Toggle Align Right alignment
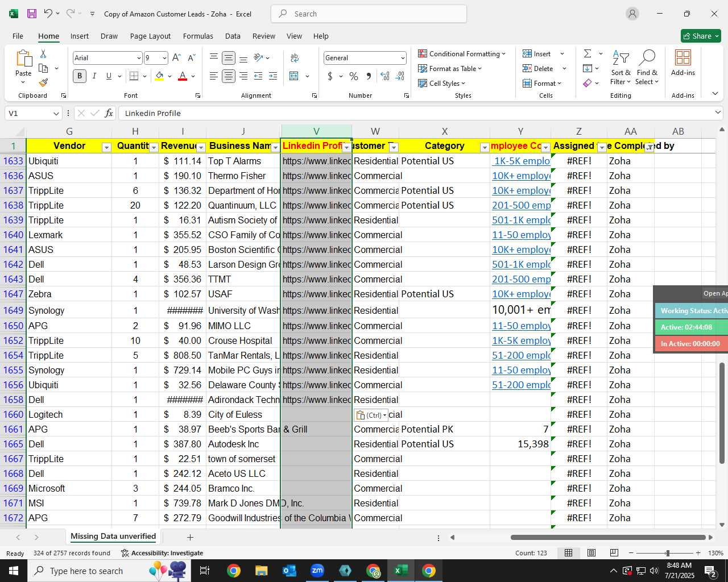Viewport: 728px width, 582px height. point(243,76)
